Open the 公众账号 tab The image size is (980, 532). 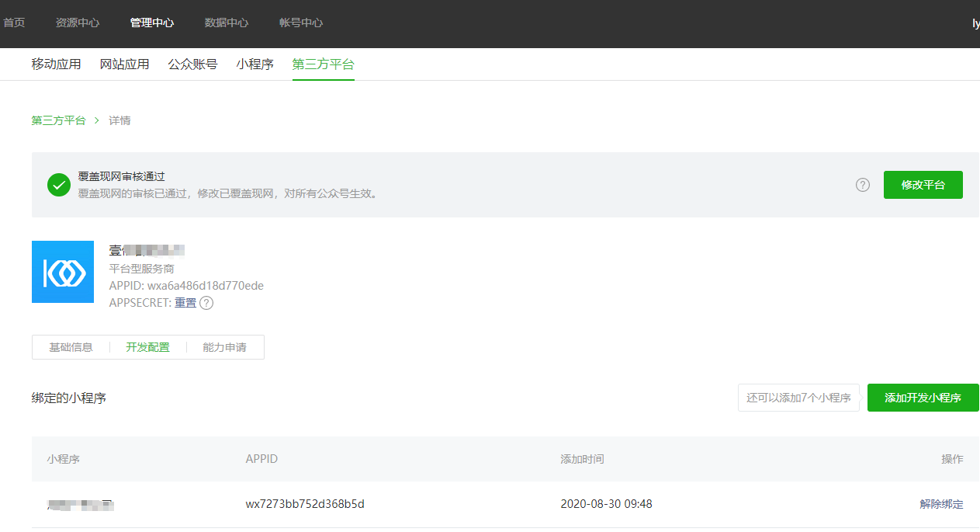(192, 64)
